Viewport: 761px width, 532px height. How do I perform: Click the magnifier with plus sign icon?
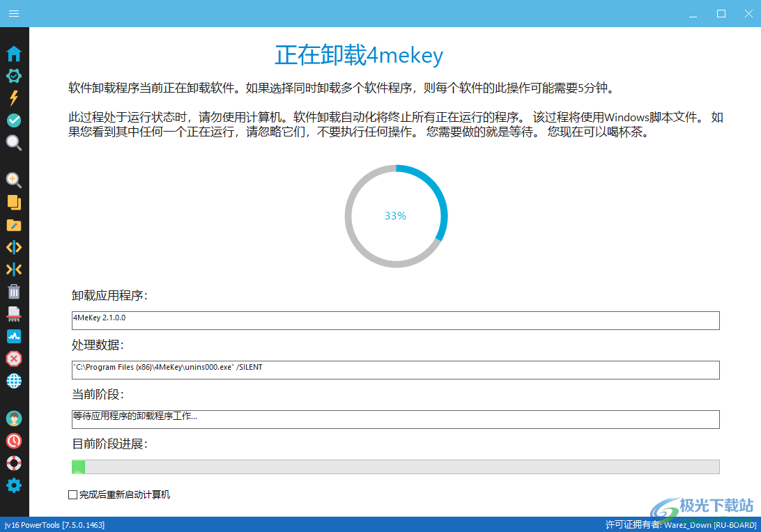[x=14, y=180]
